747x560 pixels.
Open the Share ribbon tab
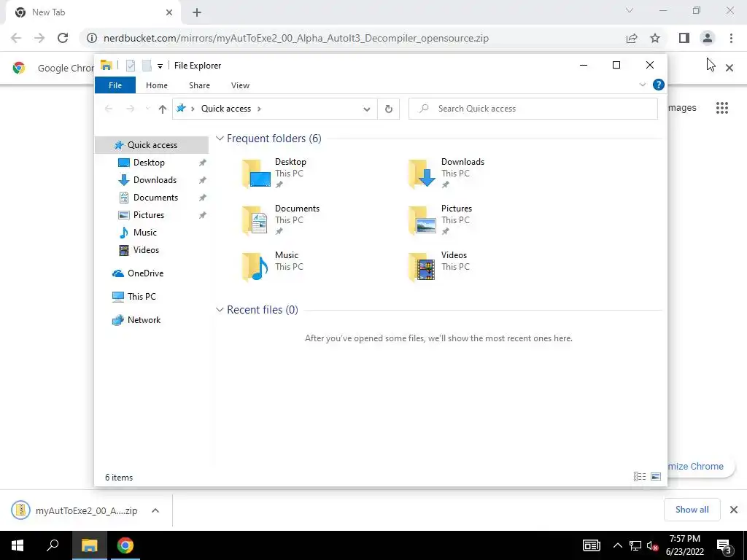199,85
